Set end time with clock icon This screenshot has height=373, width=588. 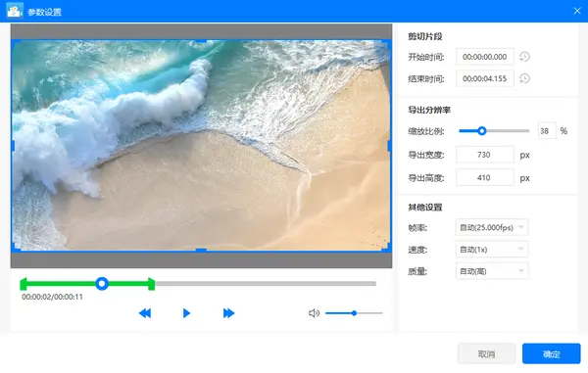pos(524,78)
